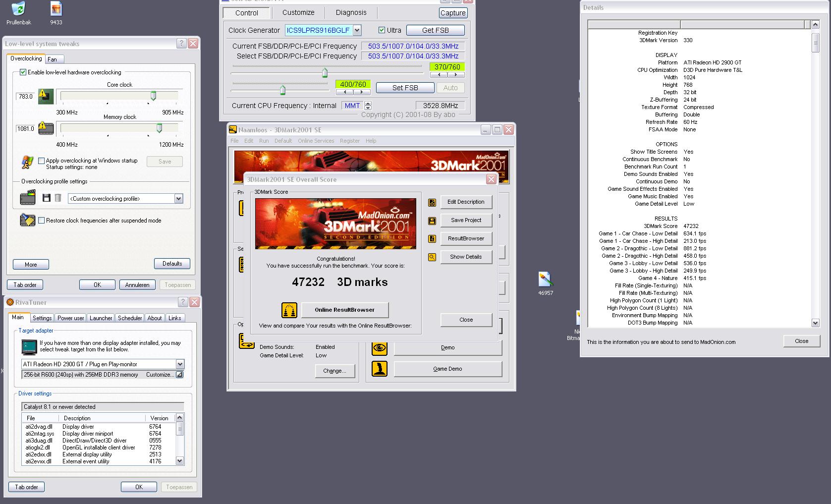Click the help question mark in RivaTuner title
The height and width of the screenshot is (504, 831).
point(183,302)
